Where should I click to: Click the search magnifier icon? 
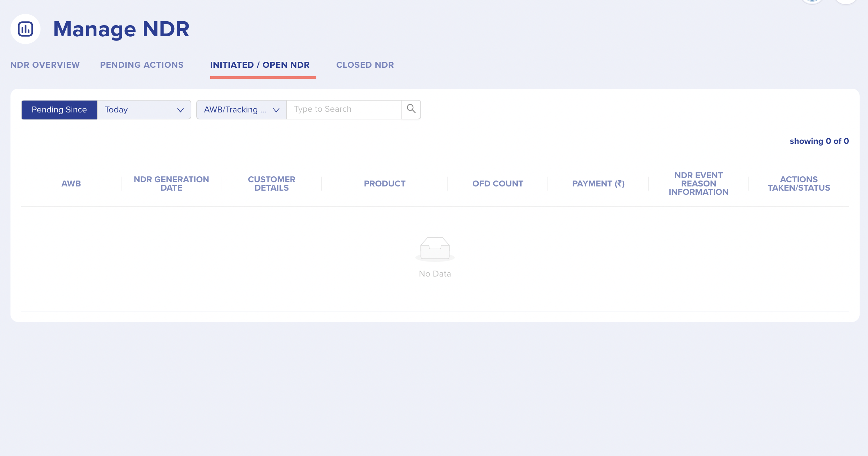tap(411, 109)
